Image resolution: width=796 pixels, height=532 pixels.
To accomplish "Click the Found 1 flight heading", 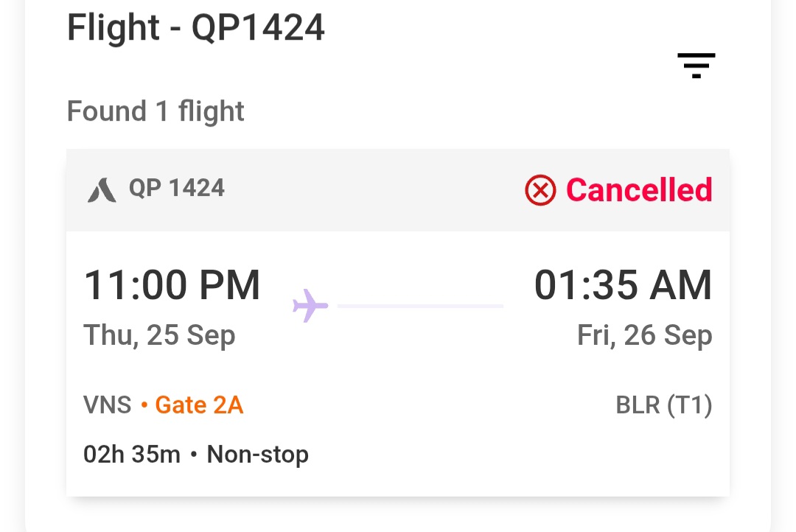I will click(x=155, y=111).
